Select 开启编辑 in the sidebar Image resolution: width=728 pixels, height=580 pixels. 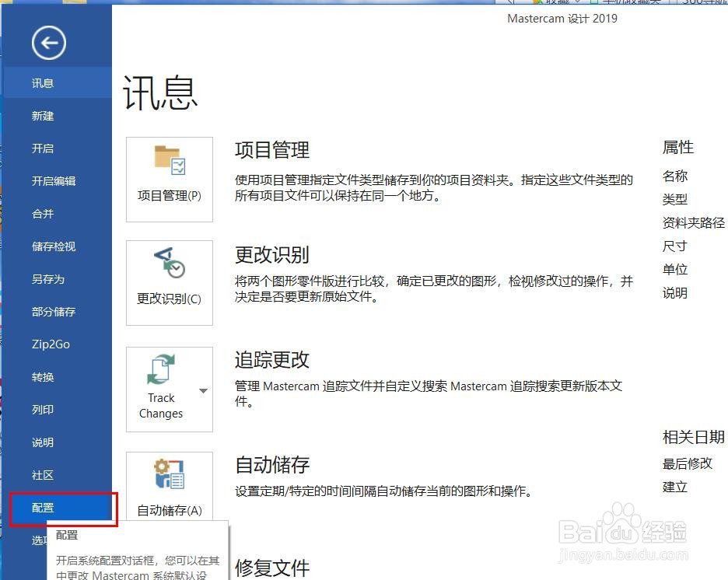click(57, 181)
